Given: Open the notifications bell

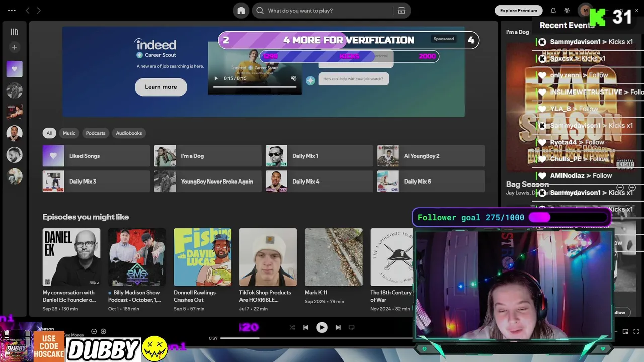Looking at the screenshot, I should coord(553,10).
